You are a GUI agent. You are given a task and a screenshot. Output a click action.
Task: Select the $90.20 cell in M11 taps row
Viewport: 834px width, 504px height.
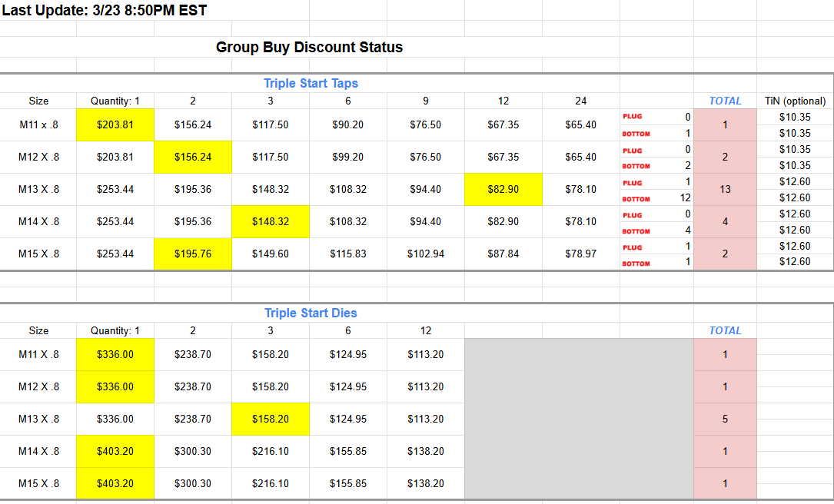pyautogui.click(x=348, y=124)
